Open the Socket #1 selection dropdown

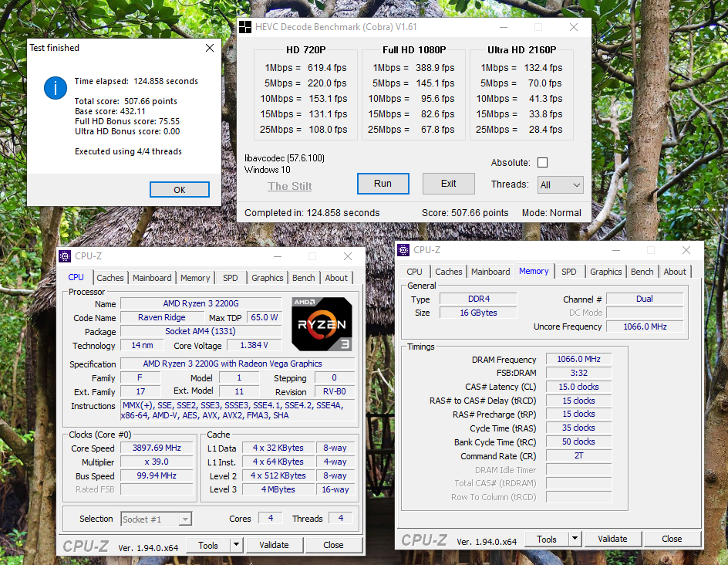[x=157, y=519]
